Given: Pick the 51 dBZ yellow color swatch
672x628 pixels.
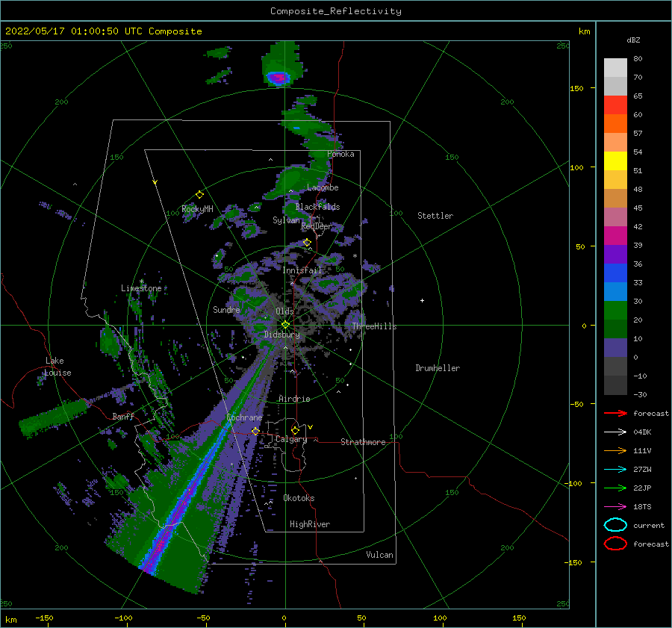Looking at the screenshot, I should coord(615,161).
